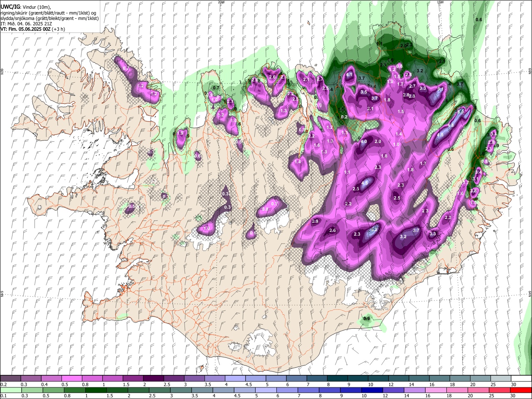This screenshot has width=532, height=399.
Task: Select the red-pink swatch between 25 and 30
Action: (x=500, y=390)
